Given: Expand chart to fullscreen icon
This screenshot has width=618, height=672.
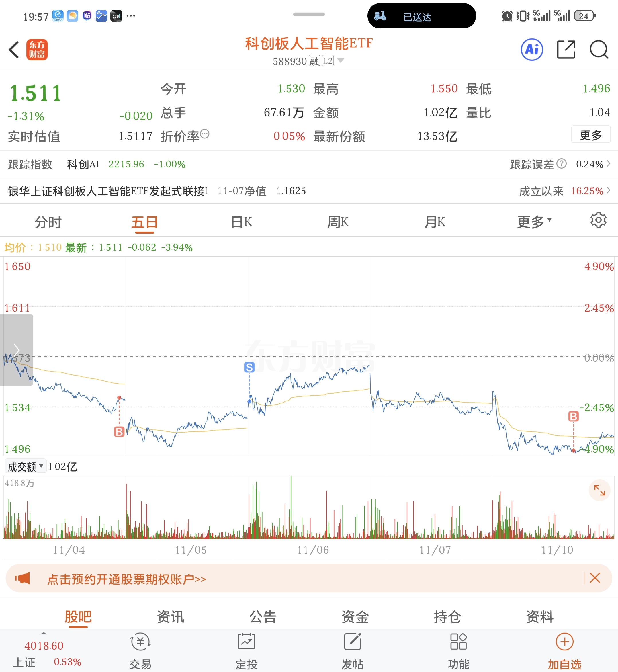Looking at the screenshot, I should pyautogui.click(x=599, y=490).
